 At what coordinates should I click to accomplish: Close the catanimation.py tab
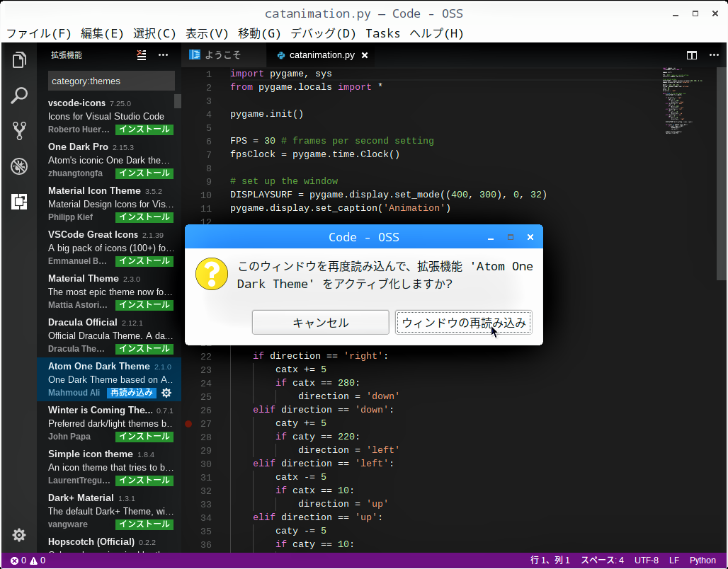[x=365, y=55]
